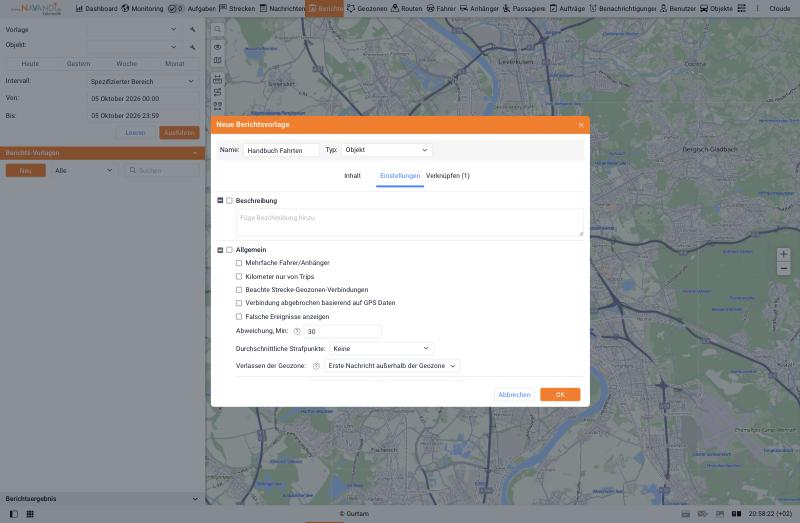Viewport: 800px width, 523px height.
Task: Click the Leeren button
Action: pos(135,133)
